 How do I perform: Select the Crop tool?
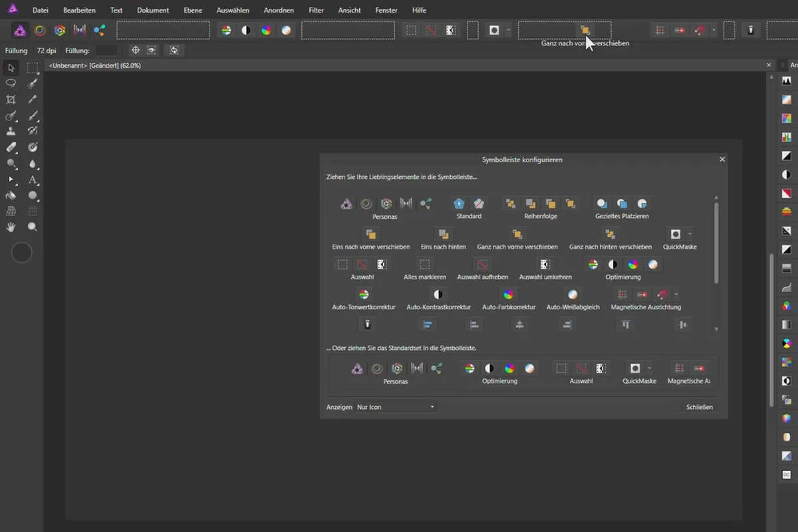click(11, 100)
